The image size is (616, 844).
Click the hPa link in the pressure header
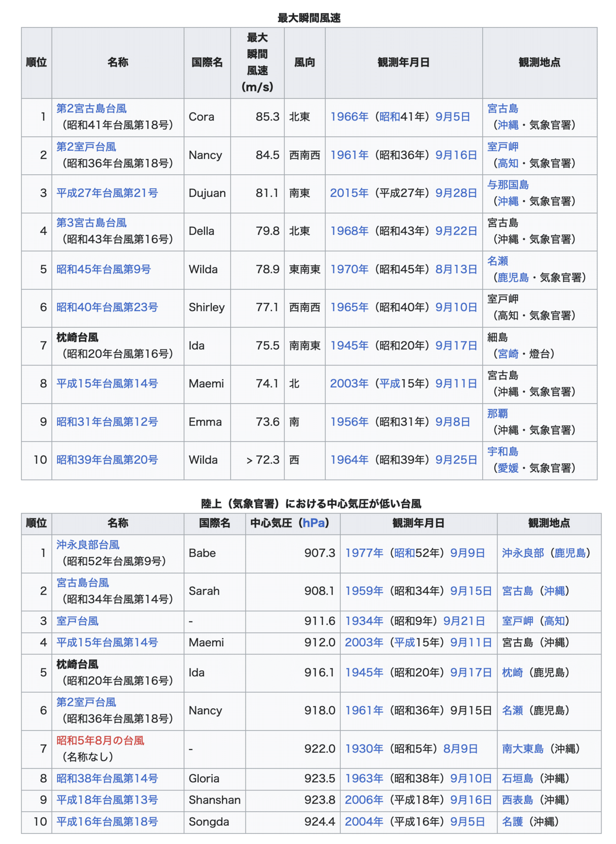pos(313,523)
